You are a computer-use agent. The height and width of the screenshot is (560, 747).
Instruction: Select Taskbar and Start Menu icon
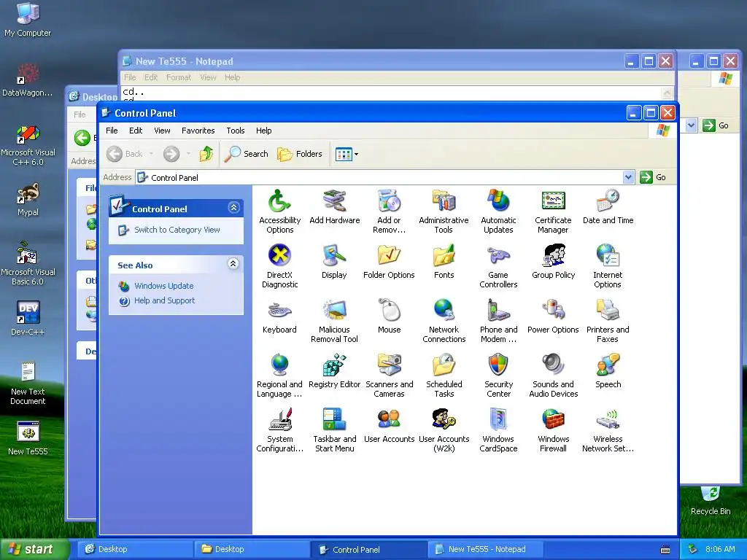334,430
